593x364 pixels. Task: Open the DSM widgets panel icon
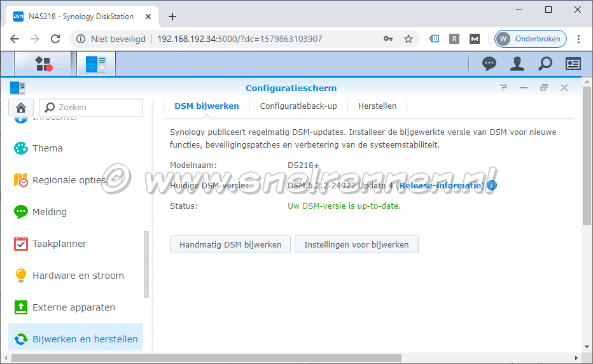tap(573, 64)
